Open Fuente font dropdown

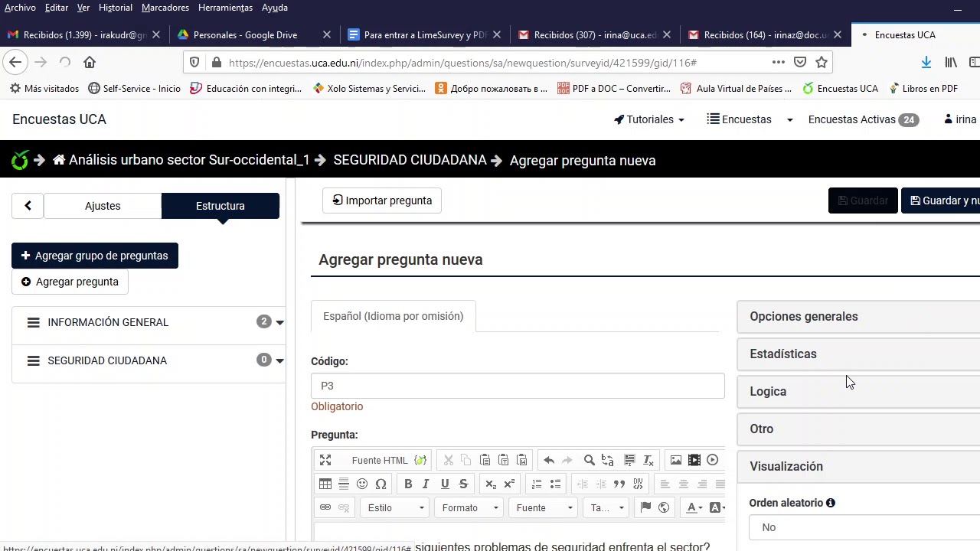point(544,507)
